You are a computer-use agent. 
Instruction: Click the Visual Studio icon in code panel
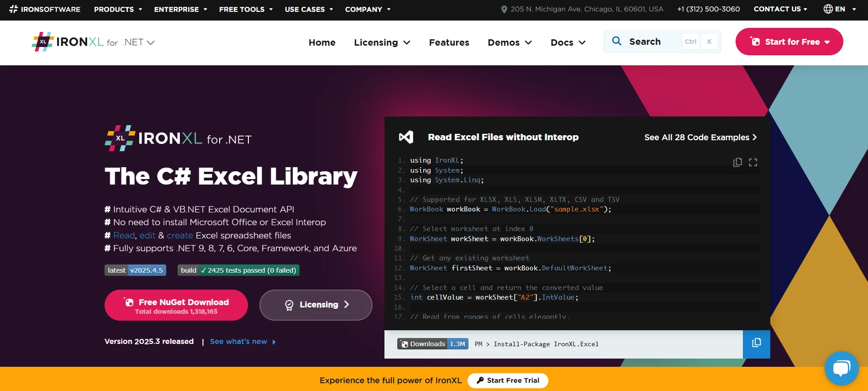click(x=406, y=137)
